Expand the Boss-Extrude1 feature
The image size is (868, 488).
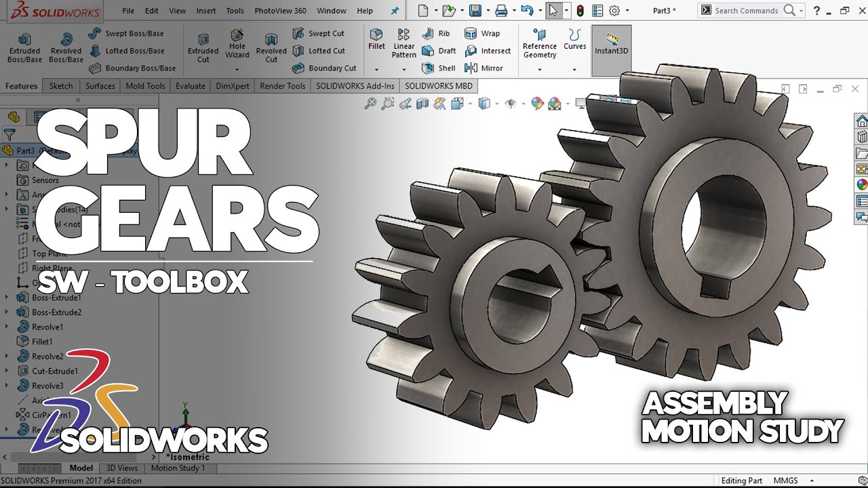coord(7,298)
